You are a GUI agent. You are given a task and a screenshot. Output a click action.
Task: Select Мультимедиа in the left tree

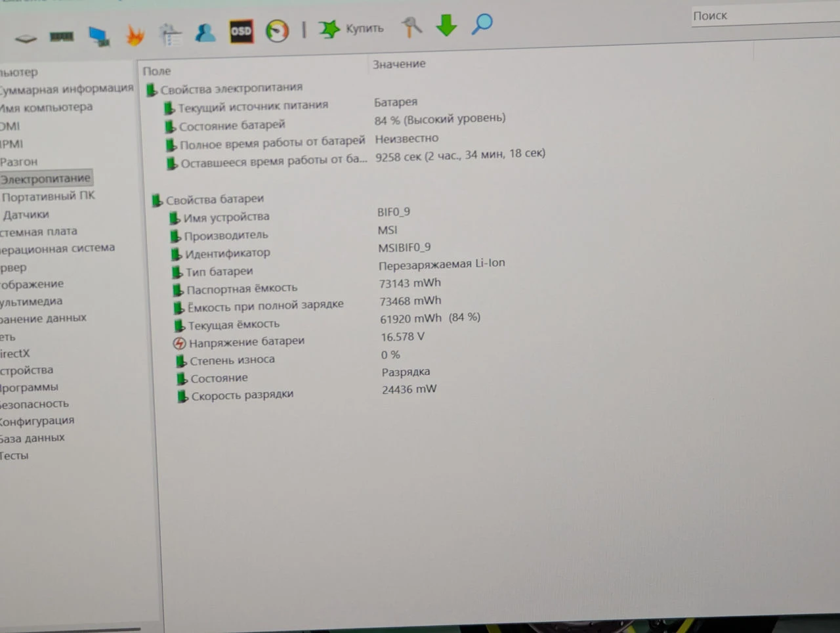[x=31, y=301]
